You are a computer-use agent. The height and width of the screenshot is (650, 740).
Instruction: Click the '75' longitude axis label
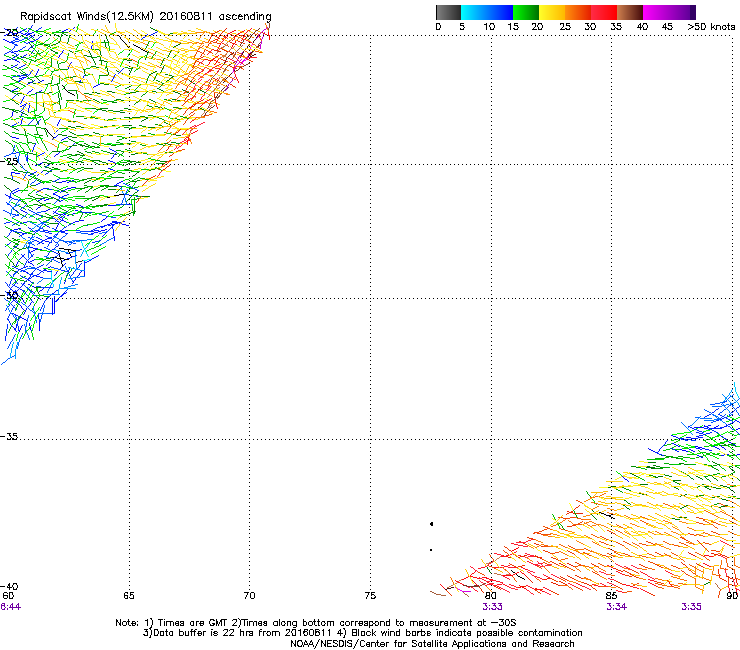click(370, 596)
